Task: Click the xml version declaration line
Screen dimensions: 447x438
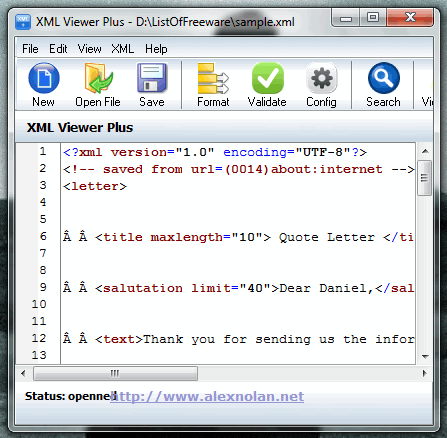Action: pos(215,152)
